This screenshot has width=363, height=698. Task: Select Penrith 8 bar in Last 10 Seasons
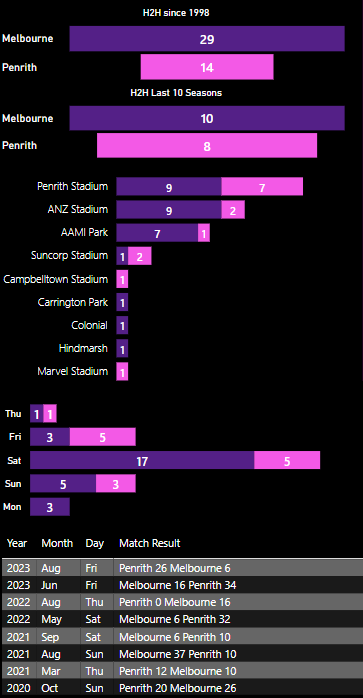tap(207, 146)
